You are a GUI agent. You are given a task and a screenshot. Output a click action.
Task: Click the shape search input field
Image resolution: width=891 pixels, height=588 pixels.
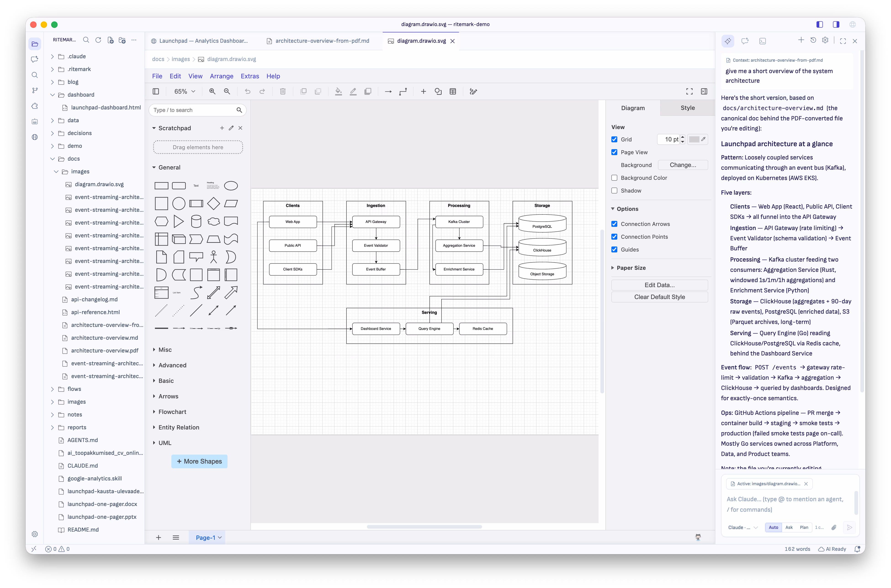193,110
